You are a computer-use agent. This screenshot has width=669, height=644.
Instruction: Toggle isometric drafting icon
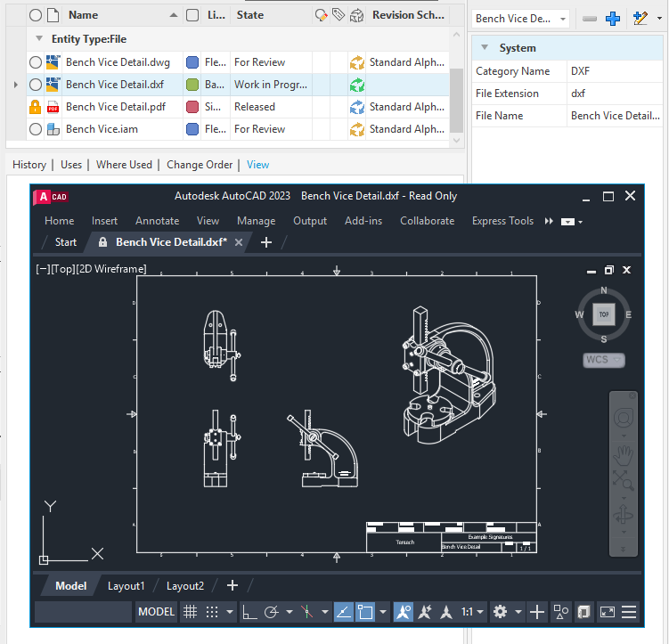pyautogui.click(x=306, y=612)
